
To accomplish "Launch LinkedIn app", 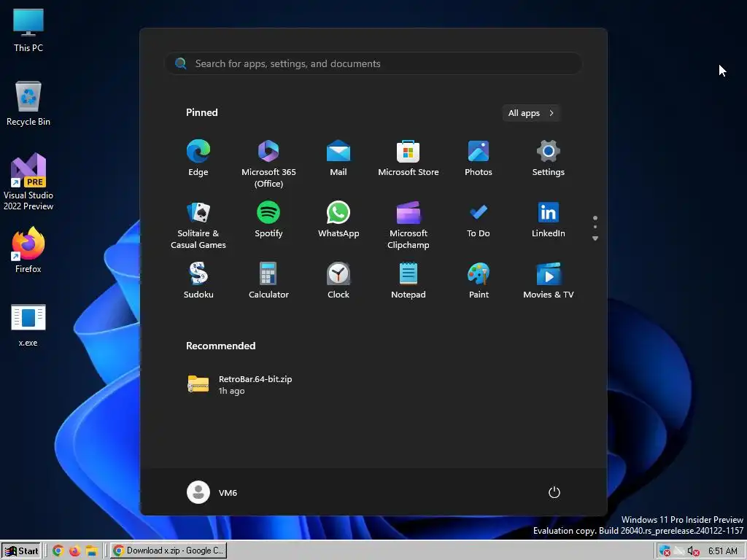I will pyautogui.click(x=549, y=219).
